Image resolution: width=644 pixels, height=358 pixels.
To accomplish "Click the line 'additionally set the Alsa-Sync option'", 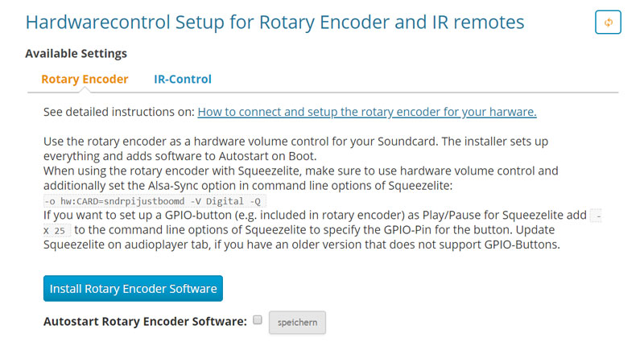I will tap(248, 186).
